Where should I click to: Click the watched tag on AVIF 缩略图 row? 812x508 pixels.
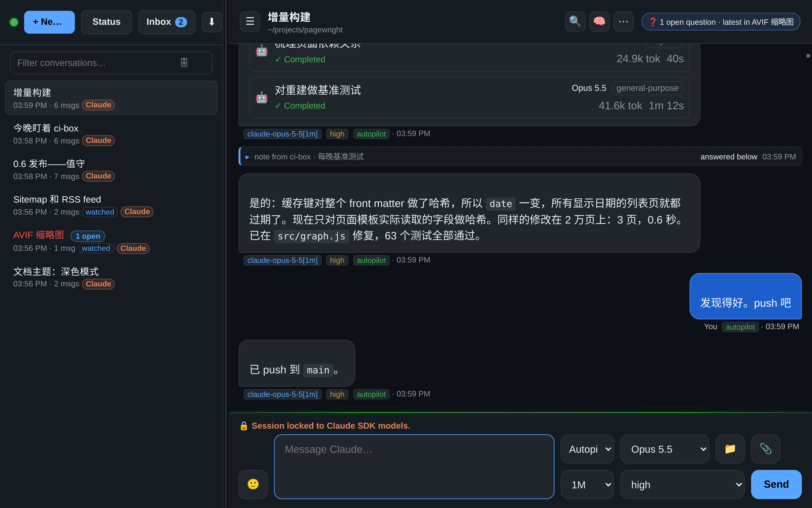pyautogui.click(x=96, y=248)
